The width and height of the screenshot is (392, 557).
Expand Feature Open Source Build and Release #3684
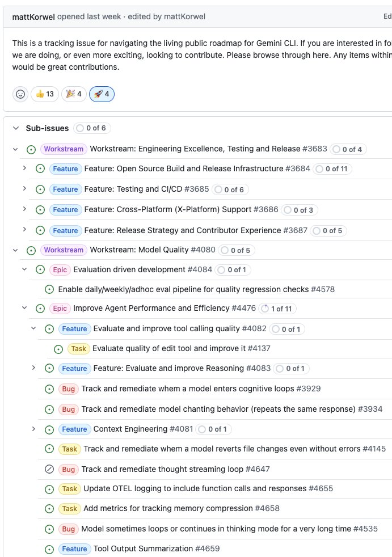point(24,168)
